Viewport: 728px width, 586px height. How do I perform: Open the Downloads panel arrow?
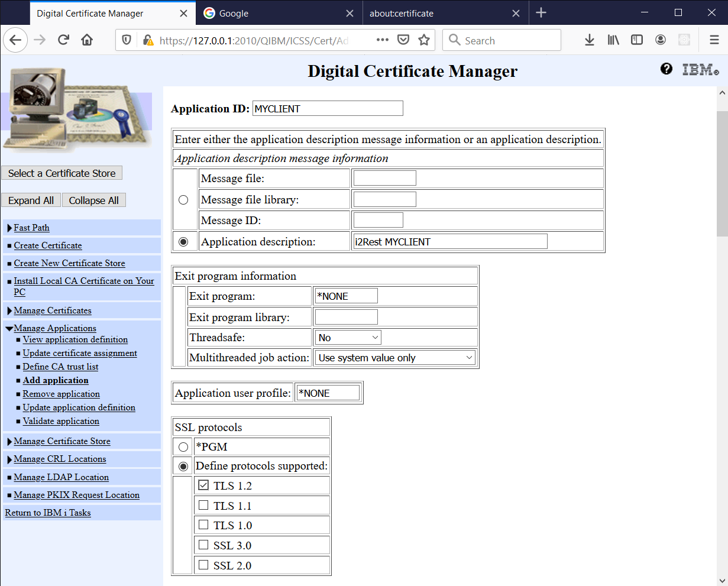590,40
